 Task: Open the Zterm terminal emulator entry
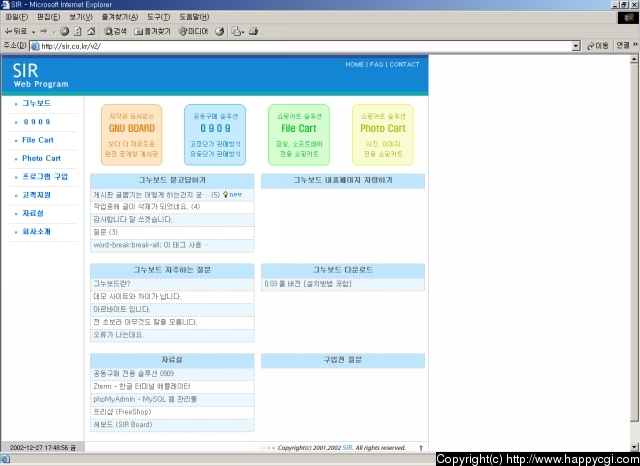pyautogui.click(x=142, y=386)
